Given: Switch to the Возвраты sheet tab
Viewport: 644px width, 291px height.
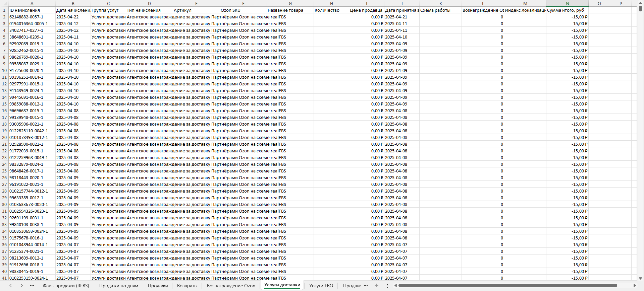Looking at the screenshot, I should pos(187,286).
